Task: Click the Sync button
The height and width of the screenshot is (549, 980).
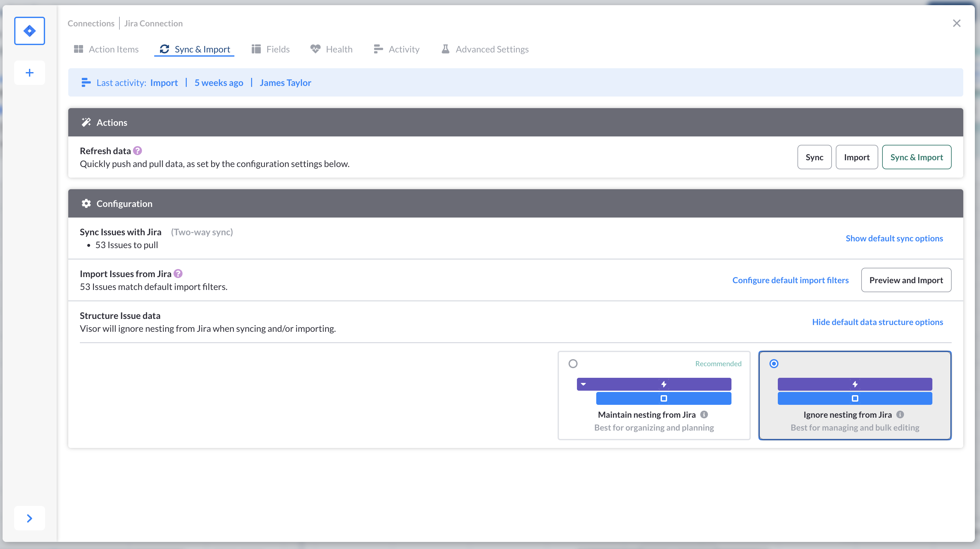Action: tap(814, 157)
